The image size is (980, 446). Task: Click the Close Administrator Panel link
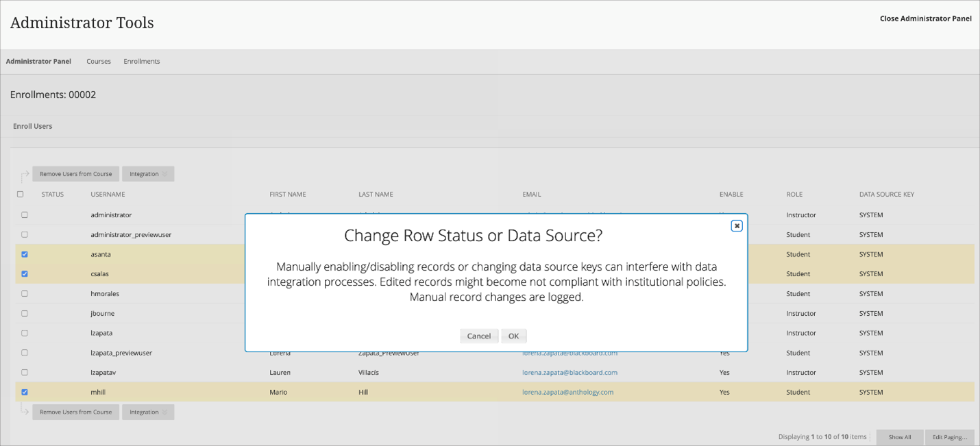point(925,18)
